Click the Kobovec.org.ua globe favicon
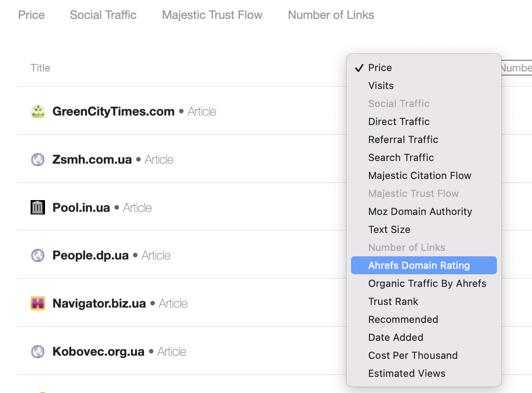The width and height of the screenshot is (532, 393). point(38,351)
